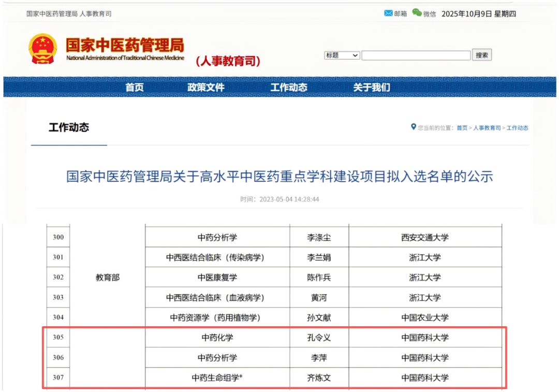This screenshot has width=559, height=392.
Task: Select the 中药生命组学* cell in row 307
Action: coord(217,378)
